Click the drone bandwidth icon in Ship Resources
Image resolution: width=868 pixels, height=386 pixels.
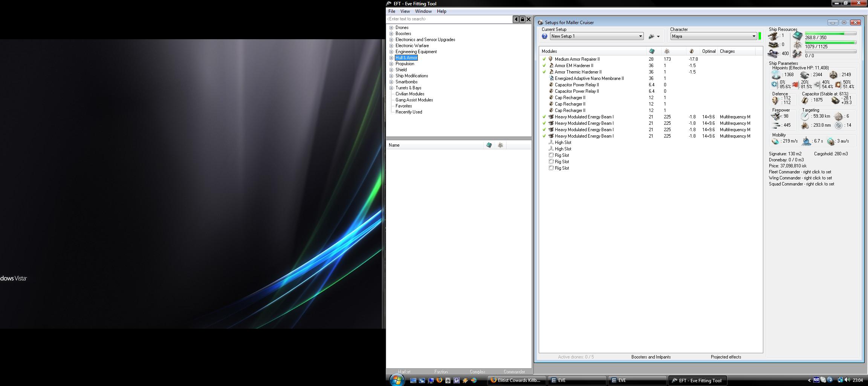point(797,54)
